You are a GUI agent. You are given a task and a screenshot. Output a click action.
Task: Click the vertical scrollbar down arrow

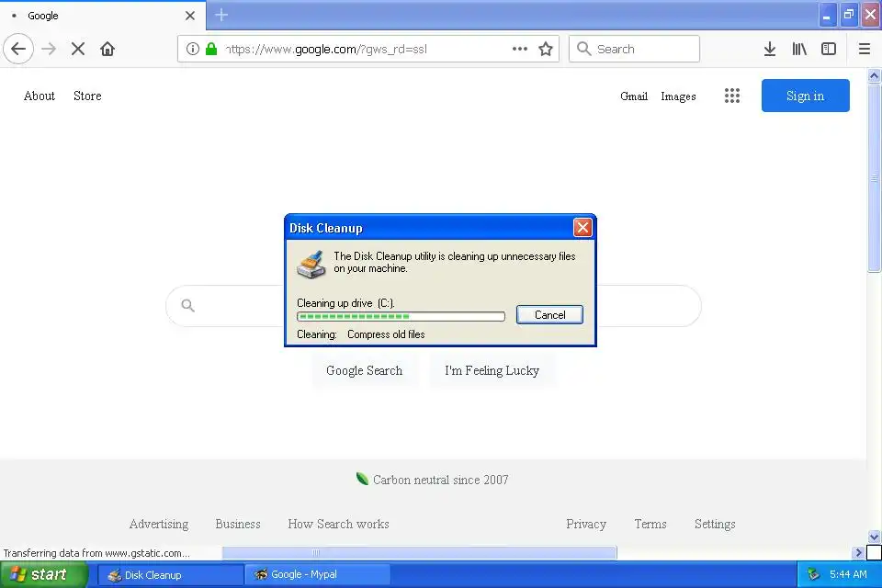(874, 537)
